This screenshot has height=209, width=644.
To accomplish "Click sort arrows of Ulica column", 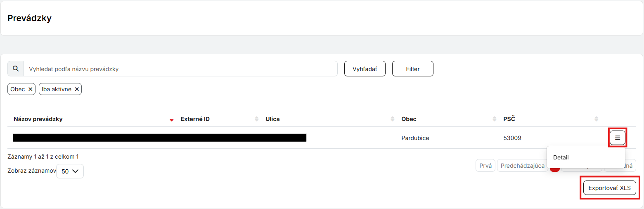I will tap(393, 119).
